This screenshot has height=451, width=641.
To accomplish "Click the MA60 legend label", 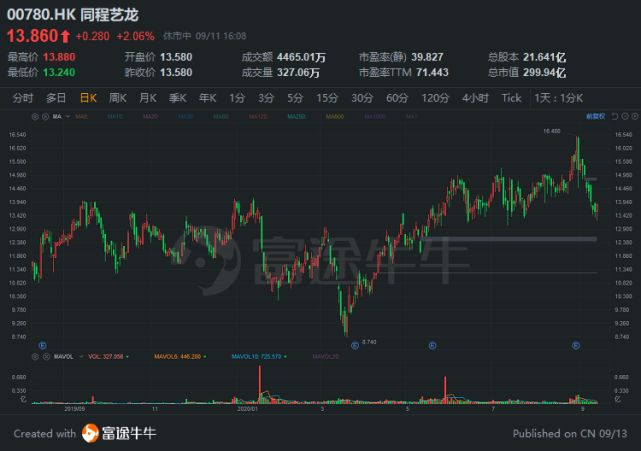I will coord(221,117).
